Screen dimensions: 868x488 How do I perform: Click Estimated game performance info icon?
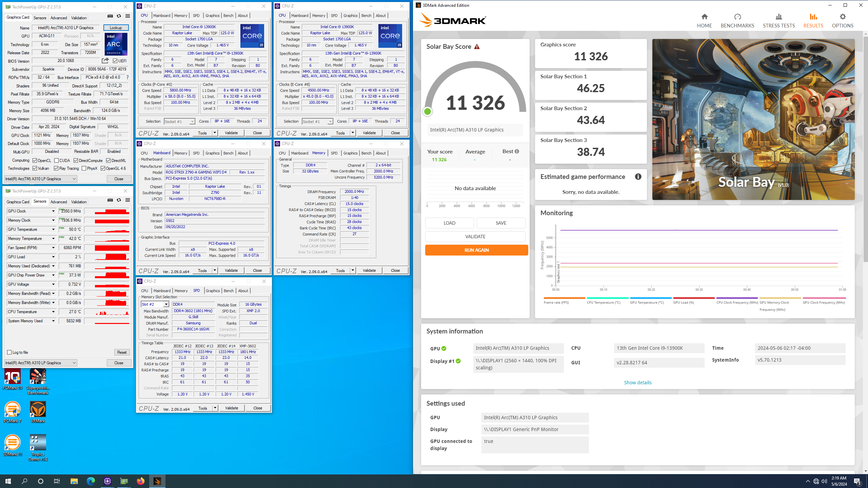point(638,177)
